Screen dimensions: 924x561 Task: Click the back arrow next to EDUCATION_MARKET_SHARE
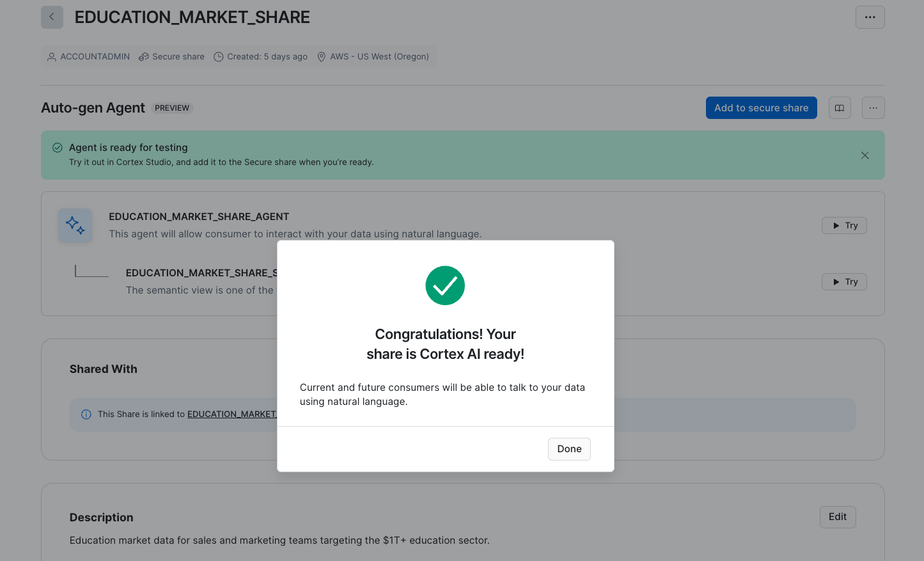[52, 17]
